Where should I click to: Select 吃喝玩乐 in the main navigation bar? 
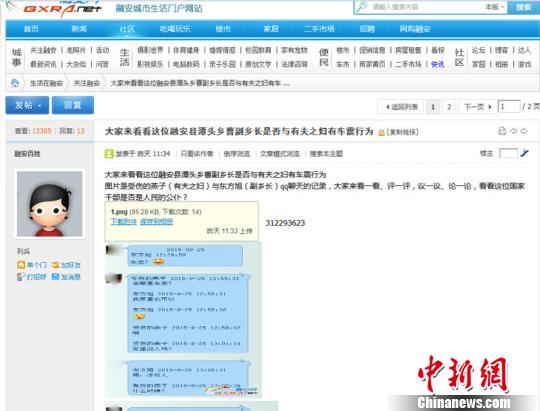(x=175, y=29)
